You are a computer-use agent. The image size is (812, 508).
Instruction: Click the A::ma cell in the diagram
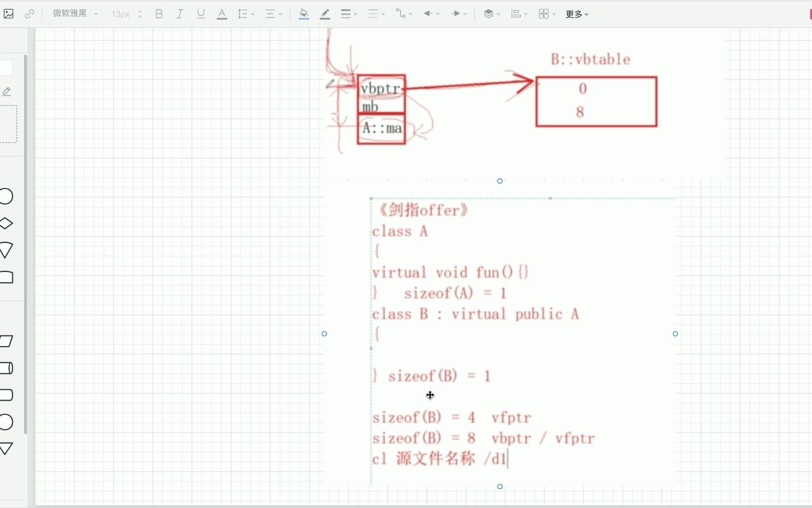[x=382, y=128]
